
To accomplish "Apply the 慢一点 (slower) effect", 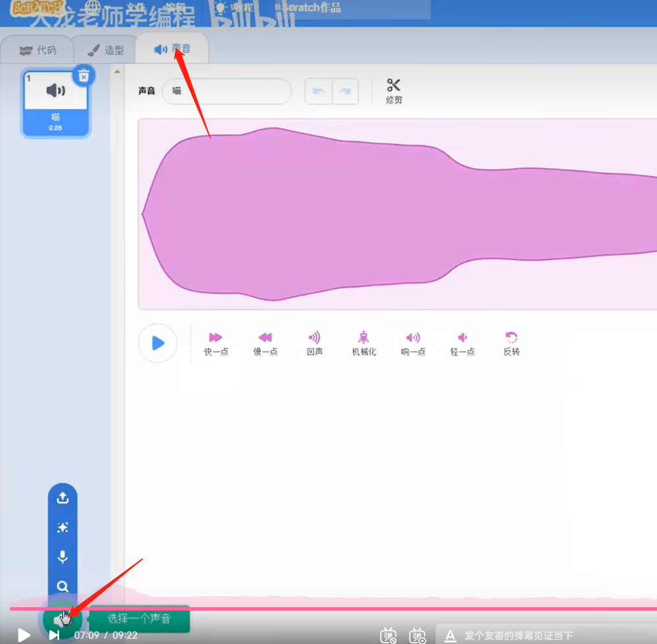I will 265,344.
